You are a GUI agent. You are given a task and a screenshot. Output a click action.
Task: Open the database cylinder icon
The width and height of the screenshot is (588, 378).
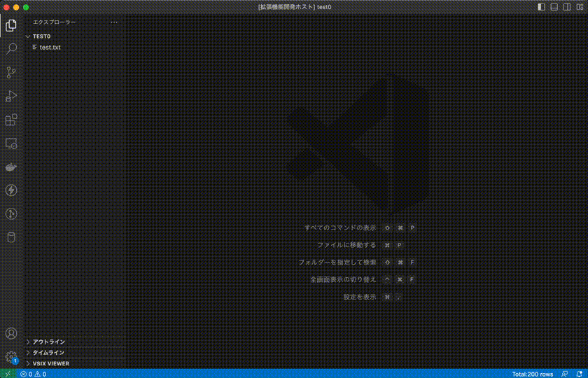pyautogui.click(x=11, y=237)
